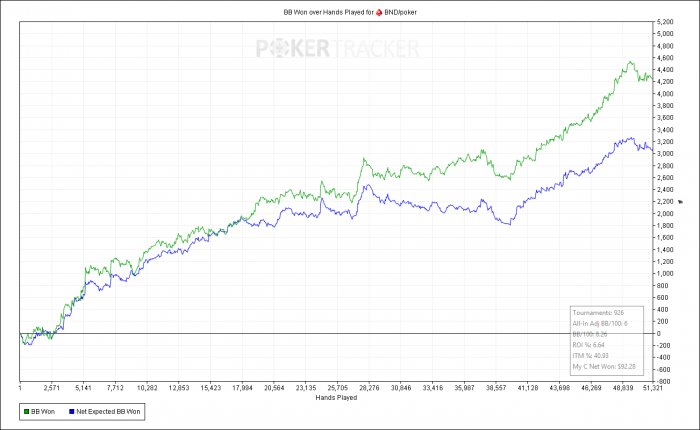Click the small arrow marker beside y-axis
This screenshot has width=700, height=430.
pos(680,202)
